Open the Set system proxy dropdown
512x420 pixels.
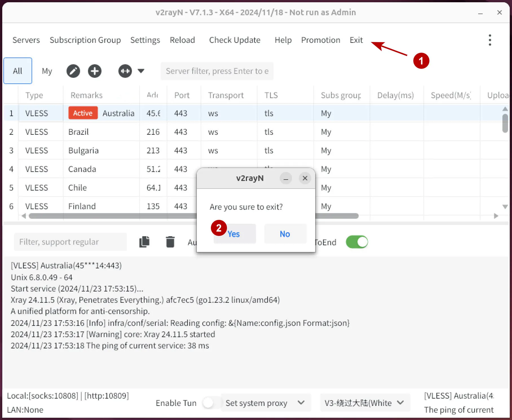pyautogui.click(x=266, y=403)
